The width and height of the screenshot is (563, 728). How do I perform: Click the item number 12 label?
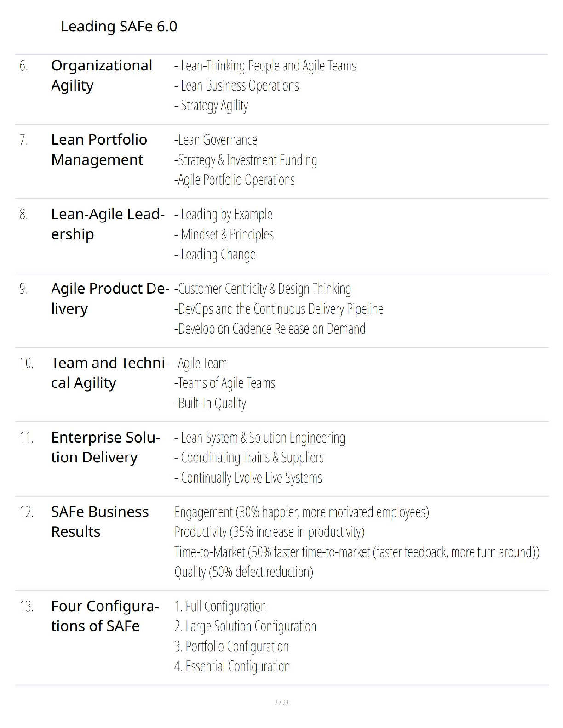[27, 512]
